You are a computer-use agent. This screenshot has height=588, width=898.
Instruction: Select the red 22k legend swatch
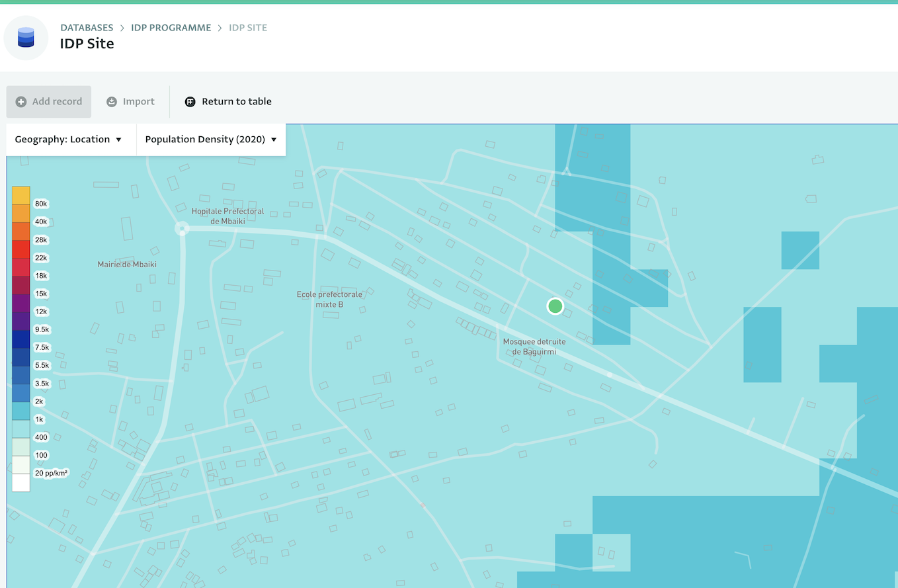tap(21, 249)
